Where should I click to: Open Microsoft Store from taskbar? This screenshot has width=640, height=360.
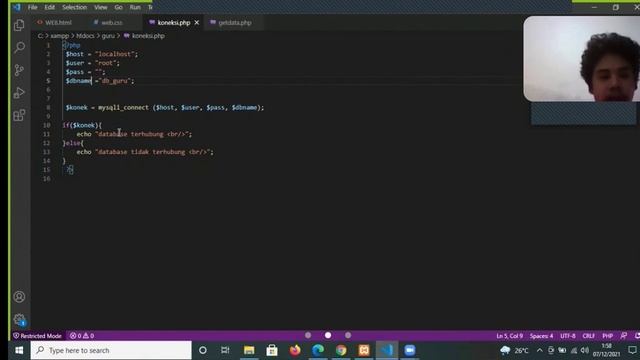coord(272,350)
